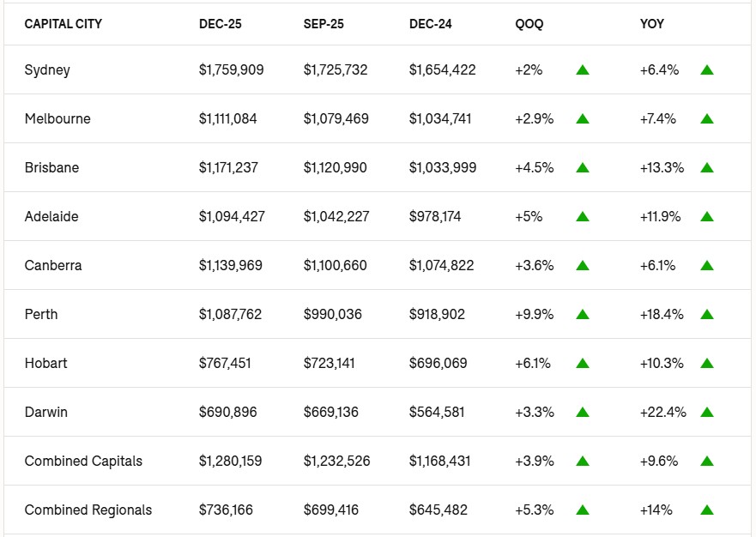Click Sydney's QOQ green up-arrow icon
756x537 pixels.
pyautogui.click(x=583, y=70)
